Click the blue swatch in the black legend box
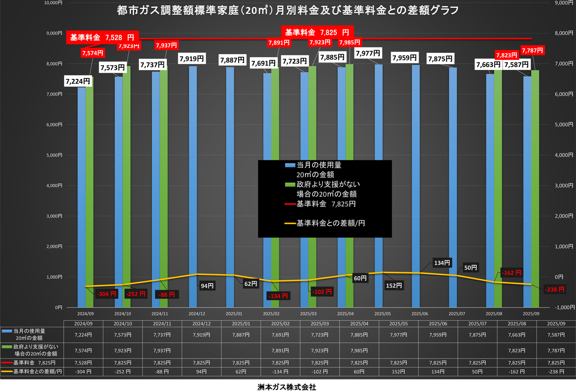 290,165
